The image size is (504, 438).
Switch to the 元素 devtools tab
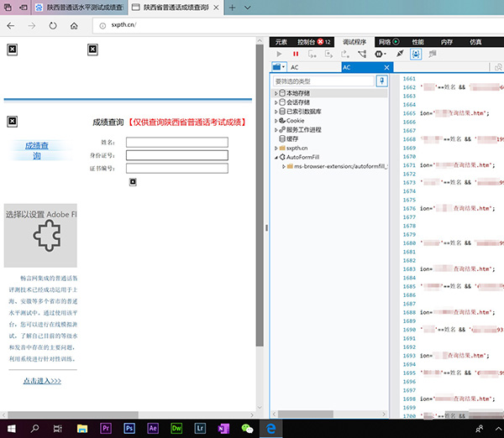[281, 41]
